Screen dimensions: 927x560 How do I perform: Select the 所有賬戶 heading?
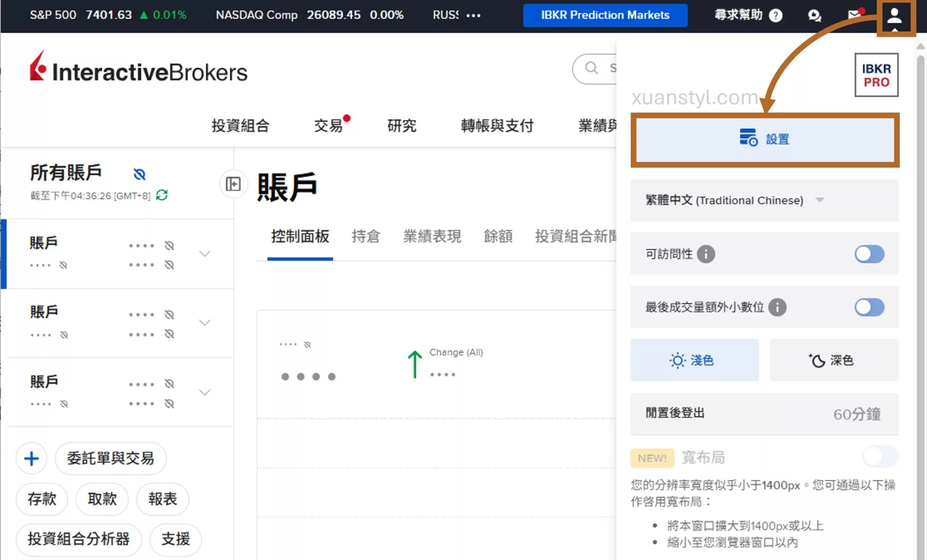pyautogui.click(x=66, y=173)
